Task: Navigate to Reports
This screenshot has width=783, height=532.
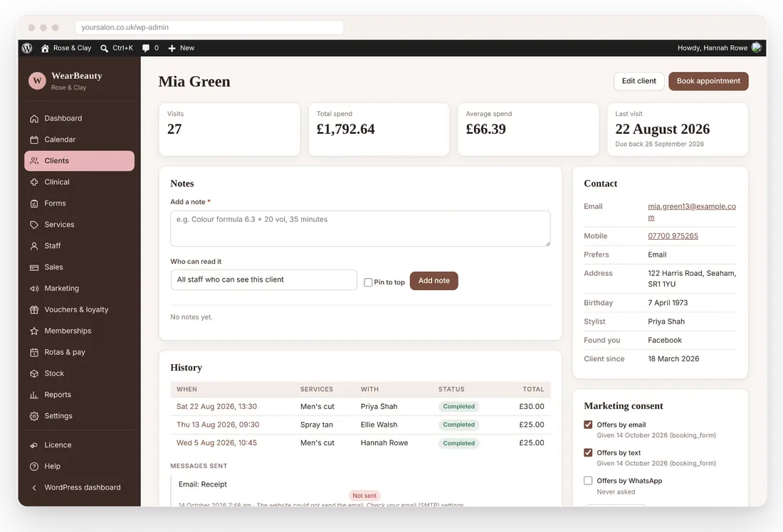Action: [x=80, y=395]
